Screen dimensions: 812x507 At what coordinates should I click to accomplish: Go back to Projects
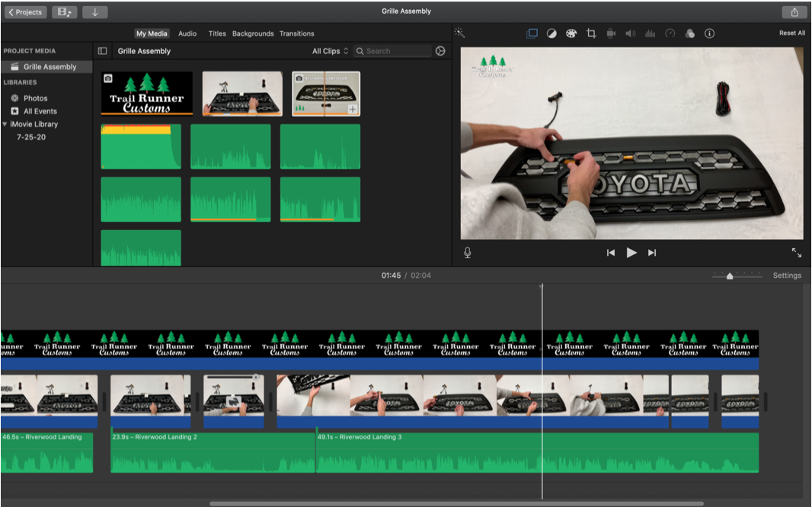tap(26, 12)
